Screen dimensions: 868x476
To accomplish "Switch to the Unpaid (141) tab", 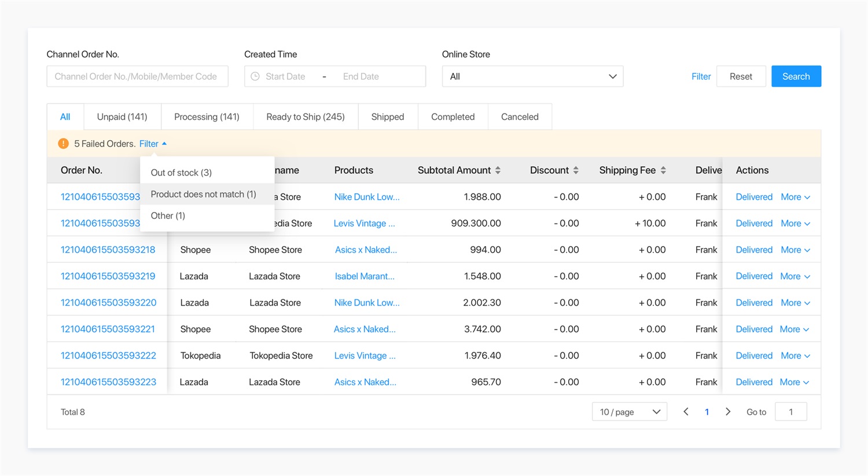I will pyautogui.click(x=122, y=117).
